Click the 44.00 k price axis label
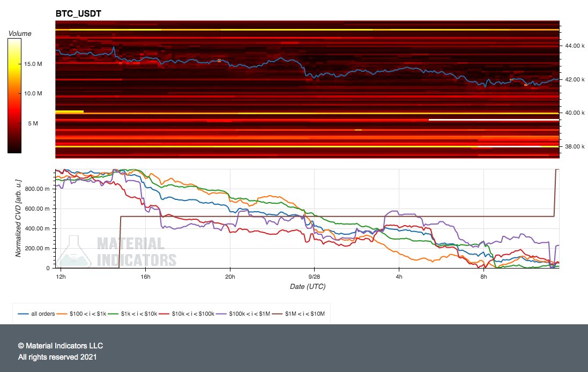The image size is (588, 372). point(575,46)
